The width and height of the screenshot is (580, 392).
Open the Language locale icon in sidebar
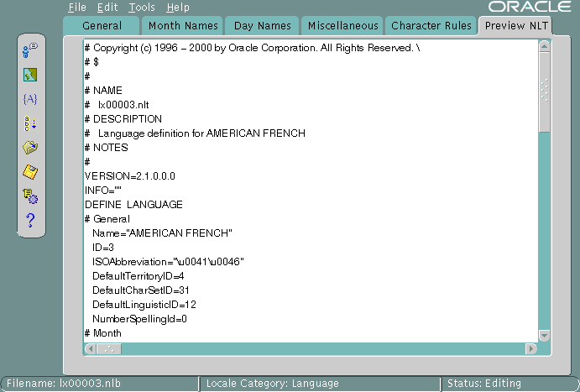[x=31, y=50]
